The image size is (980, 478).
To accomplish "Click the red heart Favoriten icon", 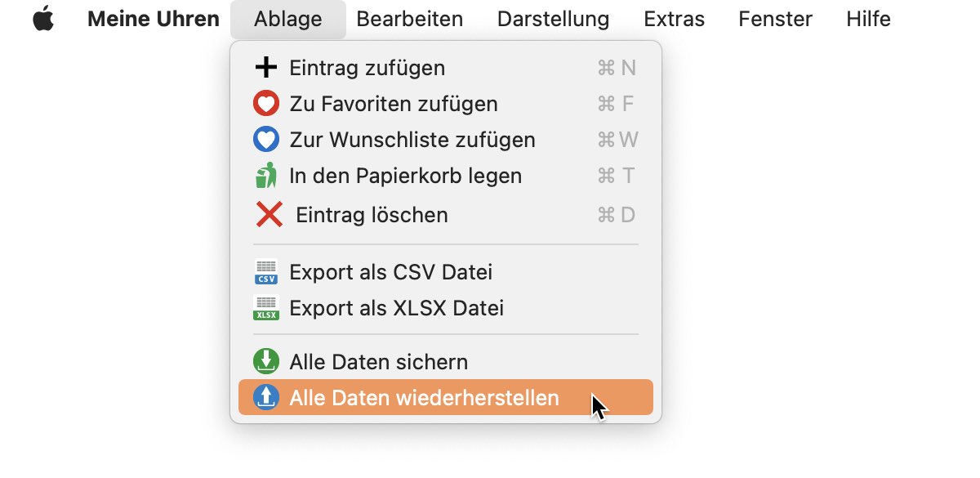I will click(x=266, y=104).
